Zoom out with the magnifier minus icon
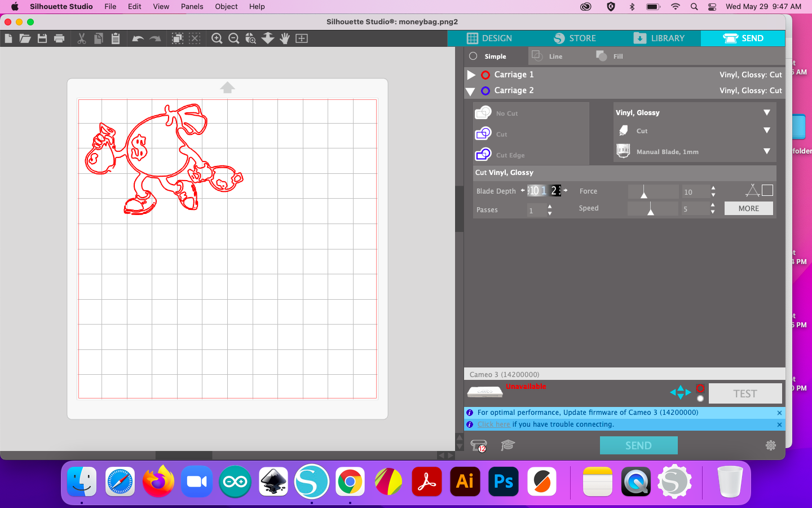This screenshot has height=508, width=812. pos(234,38)
